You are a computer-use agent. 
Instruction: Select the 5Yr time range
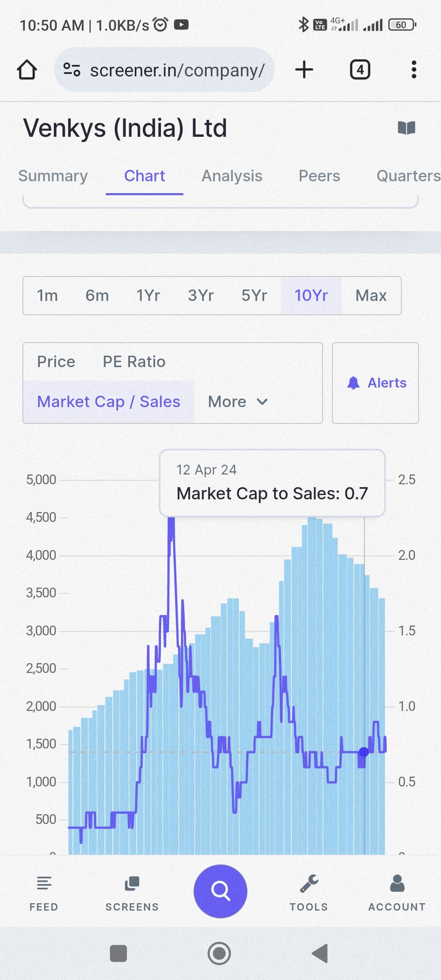pos(254,296)
